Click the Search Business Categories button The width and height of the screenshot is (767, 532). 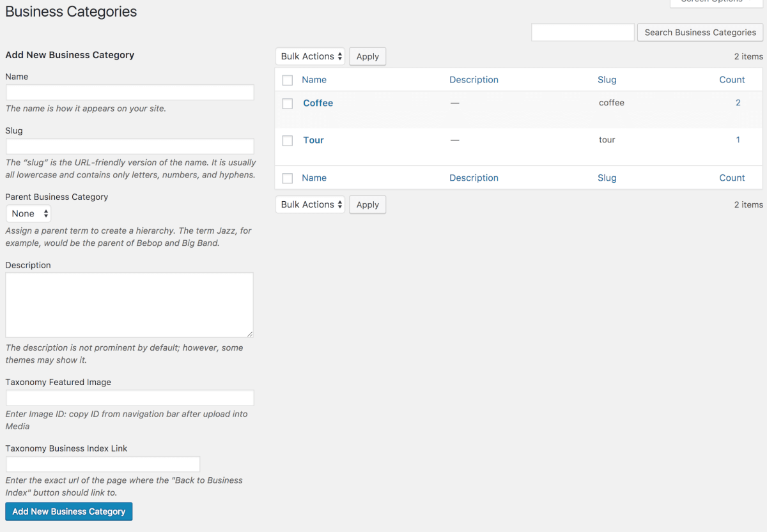[x=700, y=33]
